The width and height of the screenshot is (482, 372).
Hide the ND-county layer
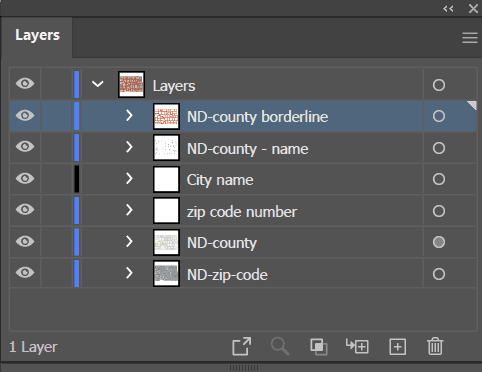pos(25,241)
